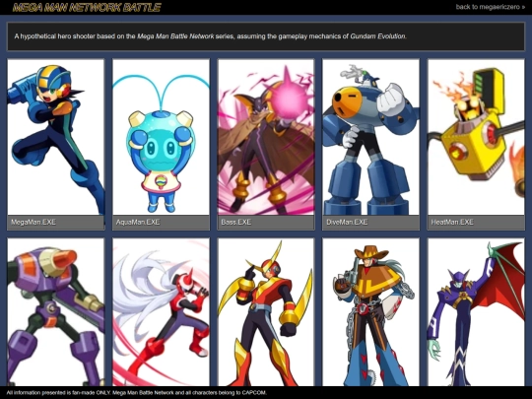Click the hypothetical hero shooter description text
This screenshot has width=532, height=399.
tap(211, 36)
